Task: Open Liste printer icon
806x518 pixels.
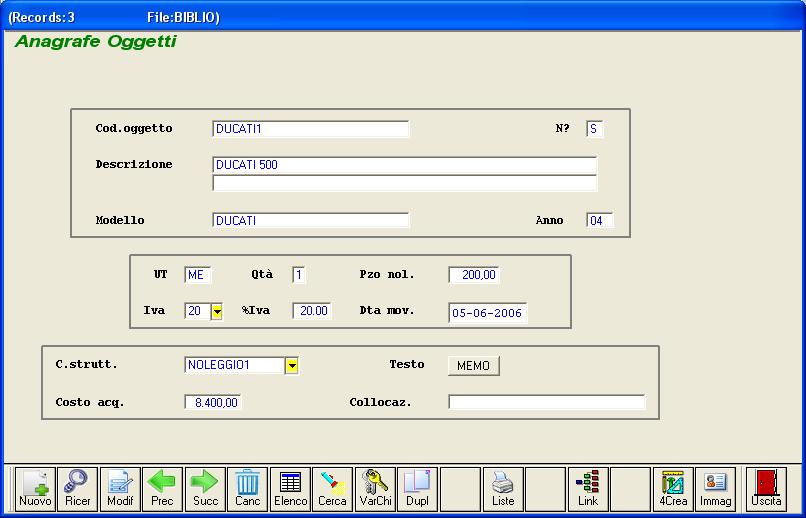Action: click(x=503, y=489)
